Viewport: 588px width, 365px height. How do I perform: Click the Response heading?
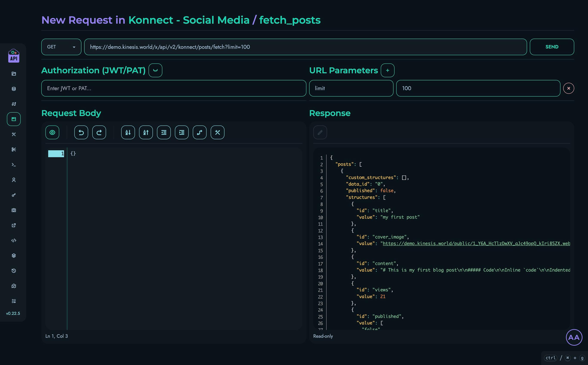pyautogui.click(x=330, y=113)
